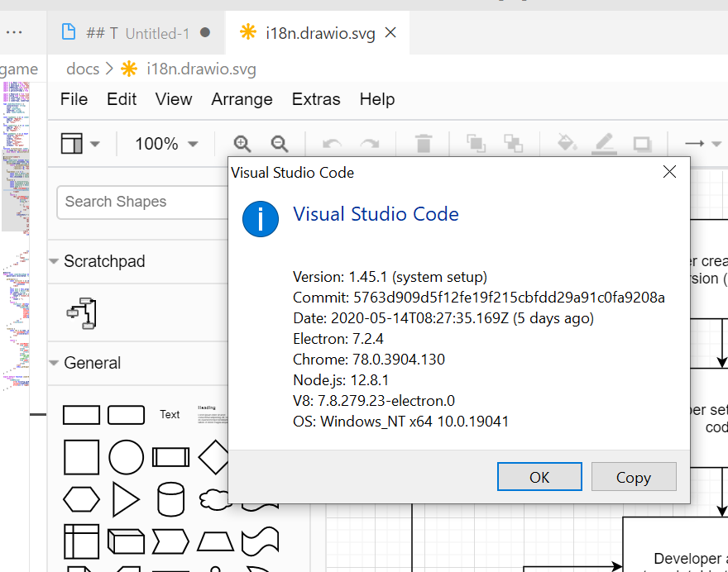728x572 pixels.
Task: Click the To Front icon
Action: pyautogui.click(x=476, y=143)
